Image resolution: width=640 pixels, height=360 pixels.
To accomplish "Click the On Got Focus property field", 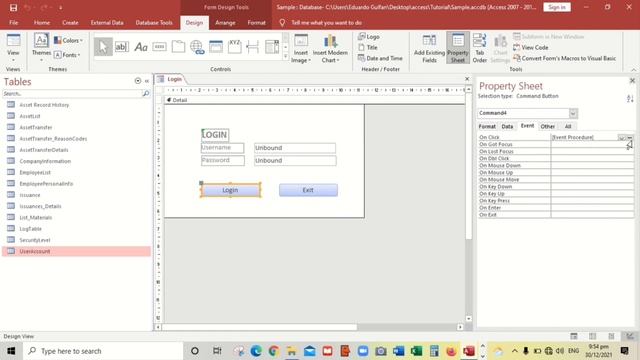I will click(592, 144).
